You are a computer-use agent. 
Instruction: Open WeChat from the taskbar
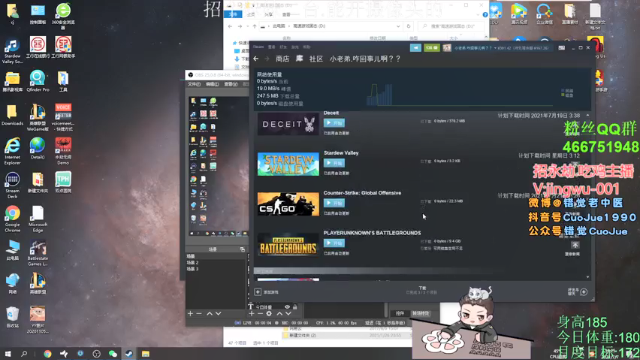(x=113, y=354)
